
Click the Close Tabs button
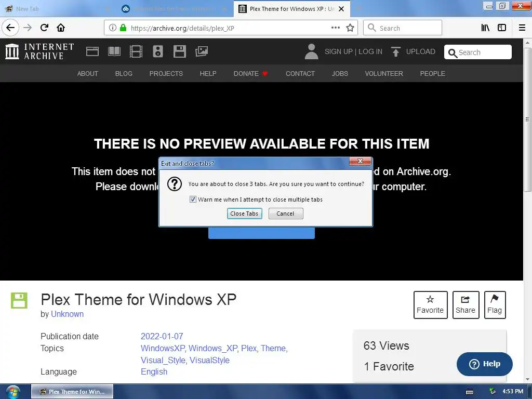click(x=244, y=214)
